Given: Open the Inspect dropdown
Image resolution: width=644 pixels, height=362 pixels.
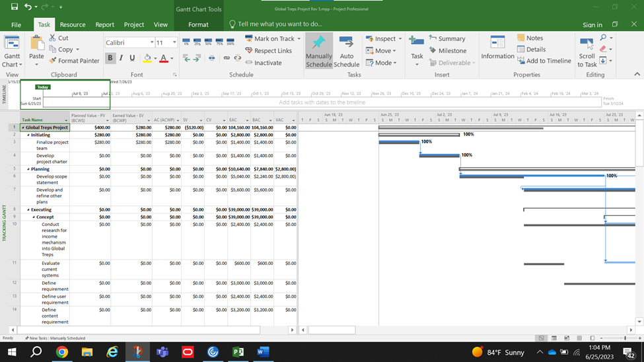Looking at the screenshot, I should pyautogui.click(x=384, y=38).
